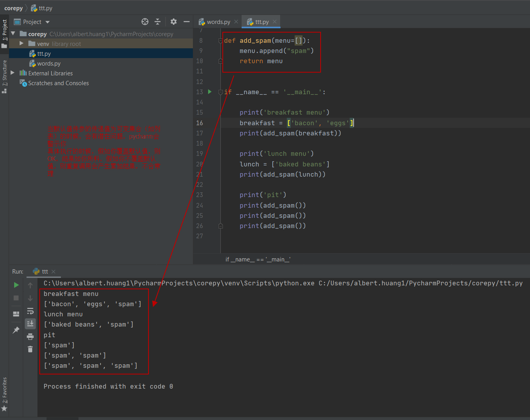The height and width of the screenshot is (420, 530).
Task: Fold the if __name__ block at line 13
Action: point(220,92)
